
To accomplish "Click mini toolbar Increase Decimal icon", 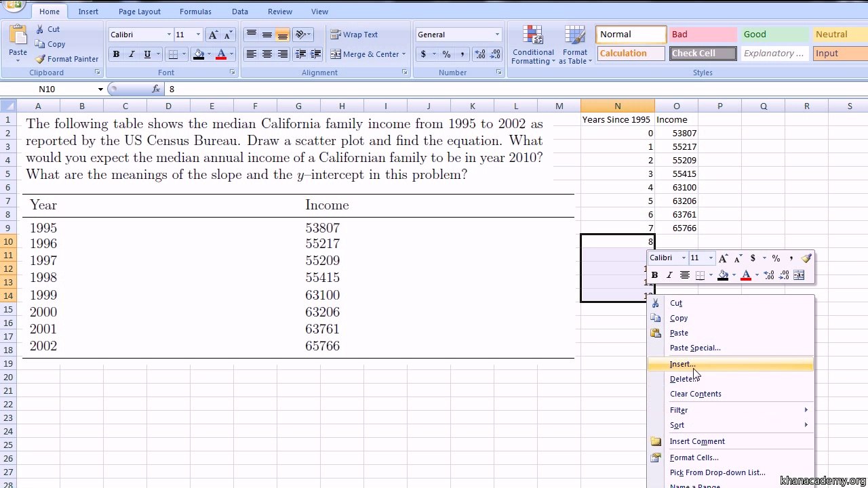I will tap(769, 275).
